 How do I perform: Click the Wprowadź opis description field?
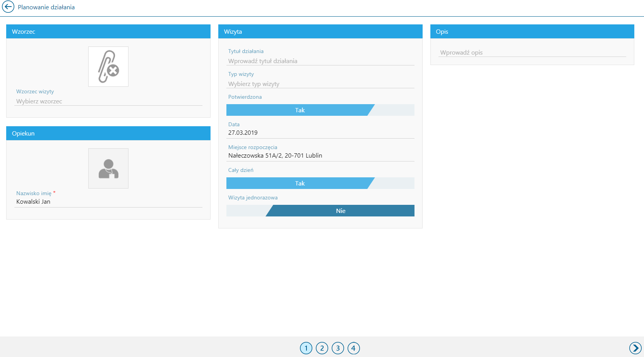click(x=532, y=53)
